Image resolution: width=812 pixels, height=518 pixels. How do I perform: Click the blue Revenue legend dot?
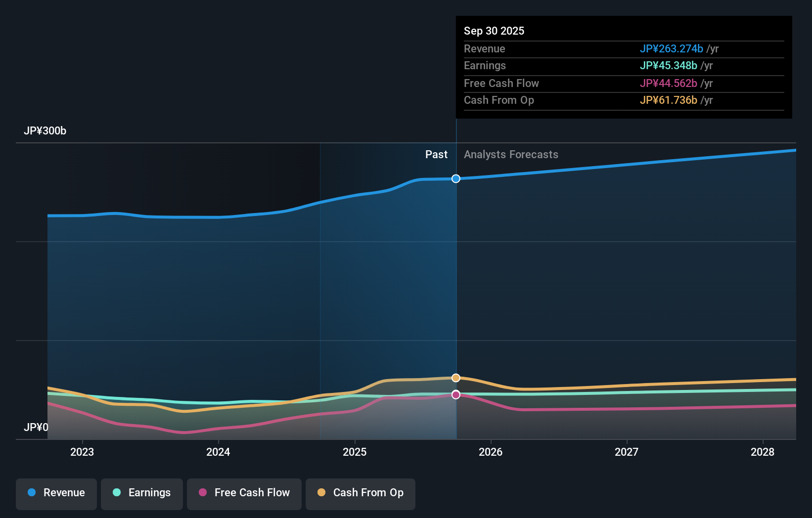coord(32,493)
